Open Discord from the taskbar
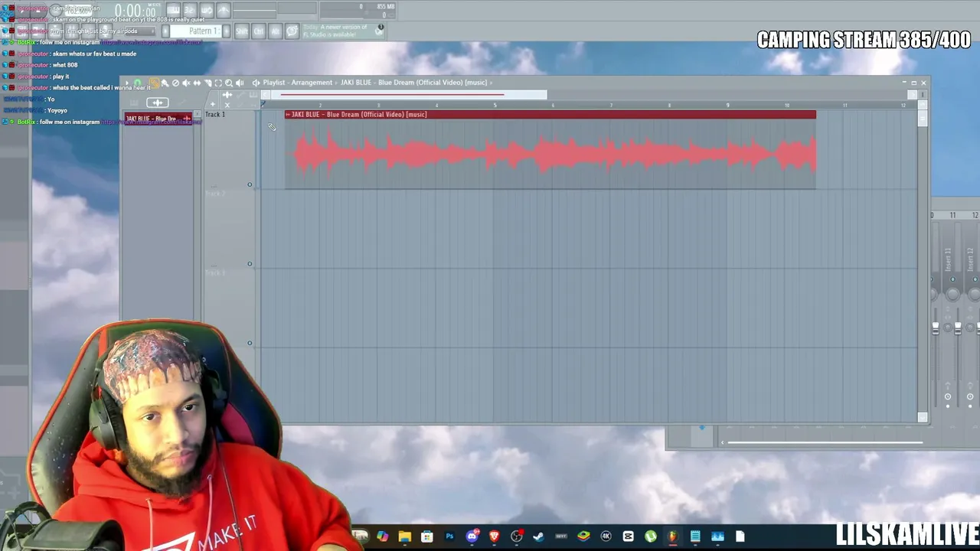This screenshot has width=980, height=551. click(472, 536)
